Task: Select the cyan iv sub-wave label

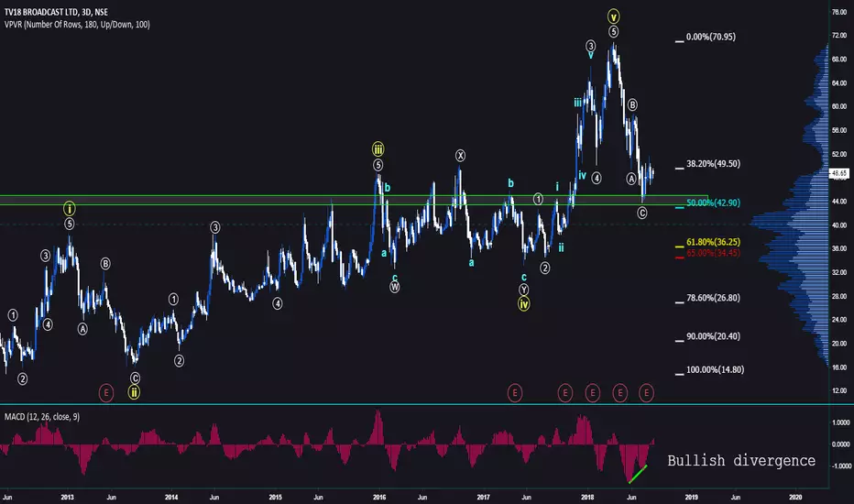Action: 582,175
